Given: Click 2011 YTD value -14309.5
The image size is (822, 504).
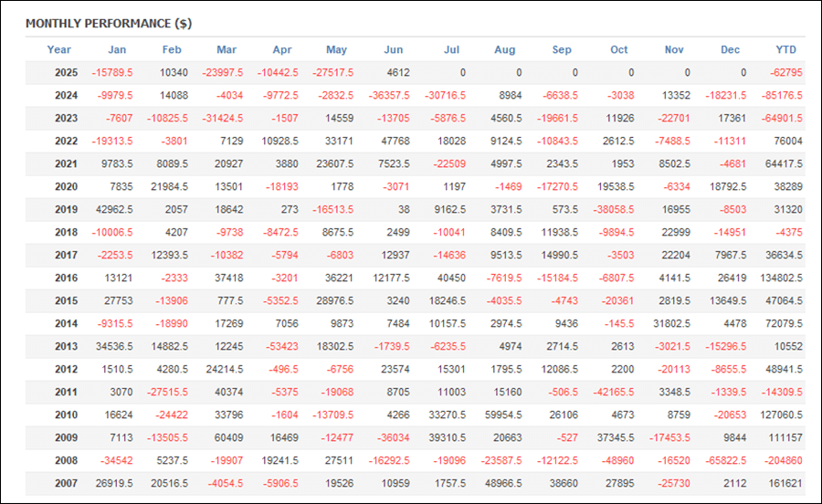Looking at the screenshot, I should 782,392.
